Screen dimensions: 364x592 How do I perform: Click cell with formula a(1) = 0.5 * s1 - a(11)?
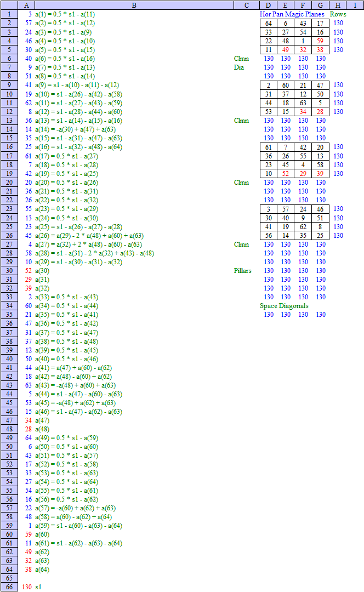click(65, 14)
